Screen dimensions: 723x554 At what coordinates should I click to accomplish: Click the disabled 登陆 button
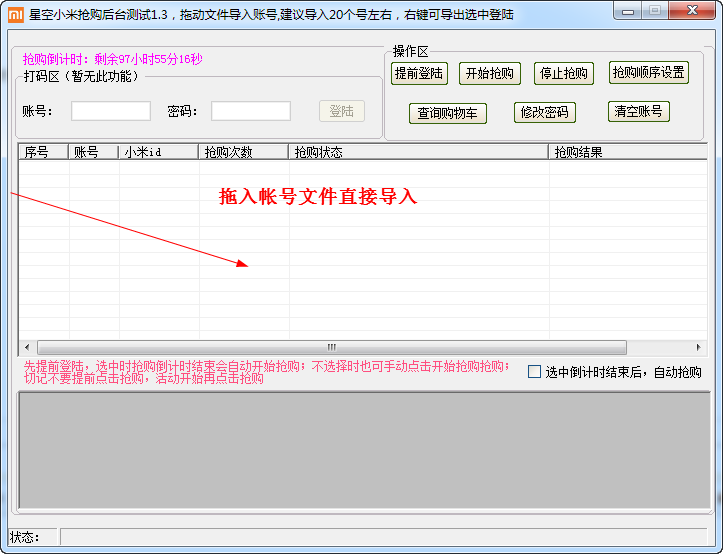click(x=342, y=111)
